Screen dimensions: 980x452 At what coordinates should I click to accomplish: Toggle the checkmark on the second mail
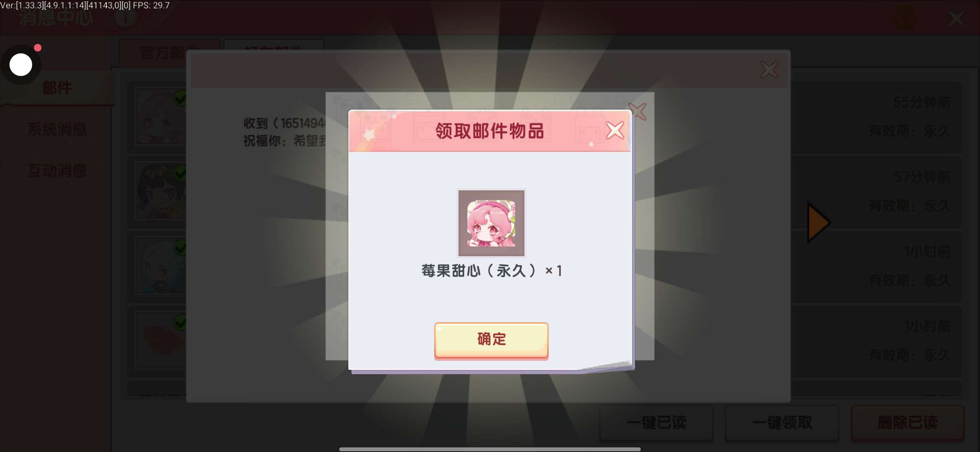tap(180, 173)
